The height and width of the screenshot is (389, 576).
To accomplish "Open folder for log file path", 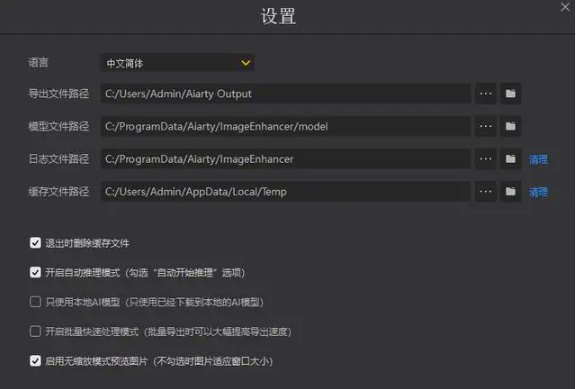I will pyautogui.click(x=511, y=159).
